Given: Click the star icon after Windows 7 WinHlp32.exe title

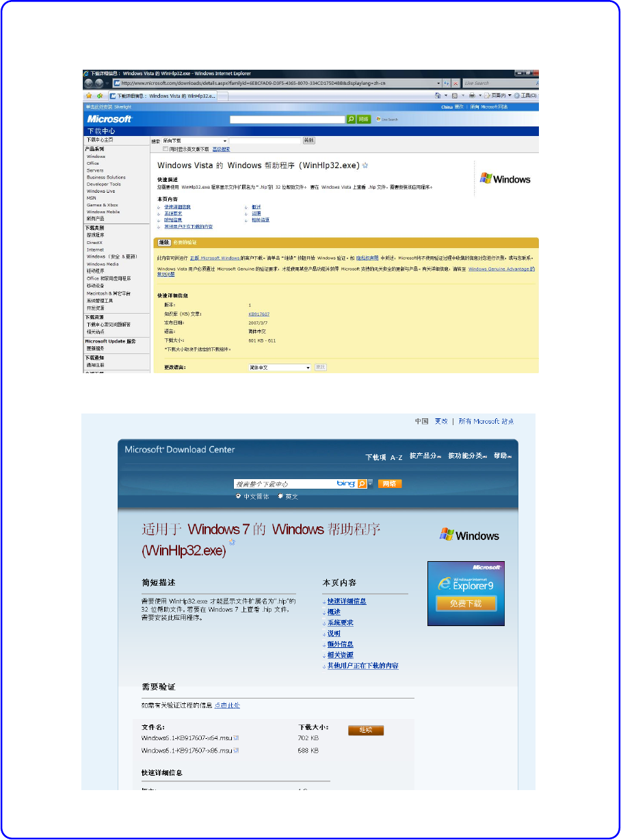Looking at the screenshot, I should pos(232,542).
